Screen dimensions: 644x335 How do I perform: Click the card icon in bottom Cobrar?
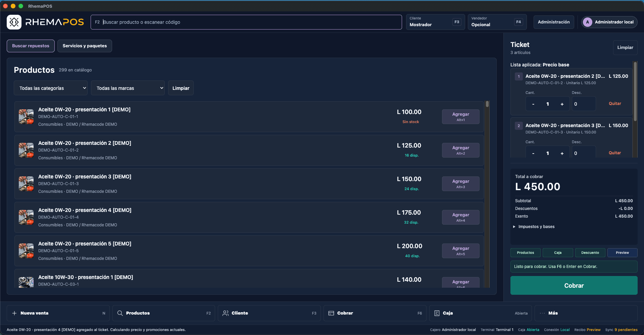click(x=331, y=313)
